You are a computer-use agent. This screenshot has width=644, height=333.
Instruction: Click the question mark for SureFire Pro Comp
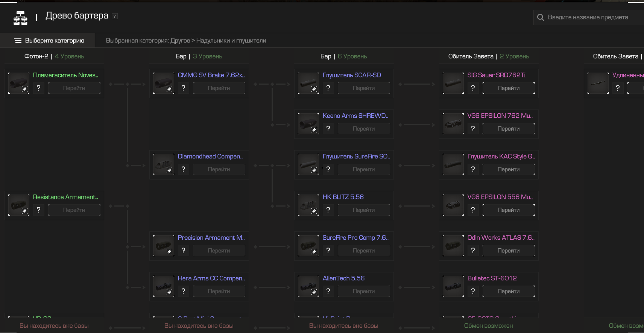point(328,251)
